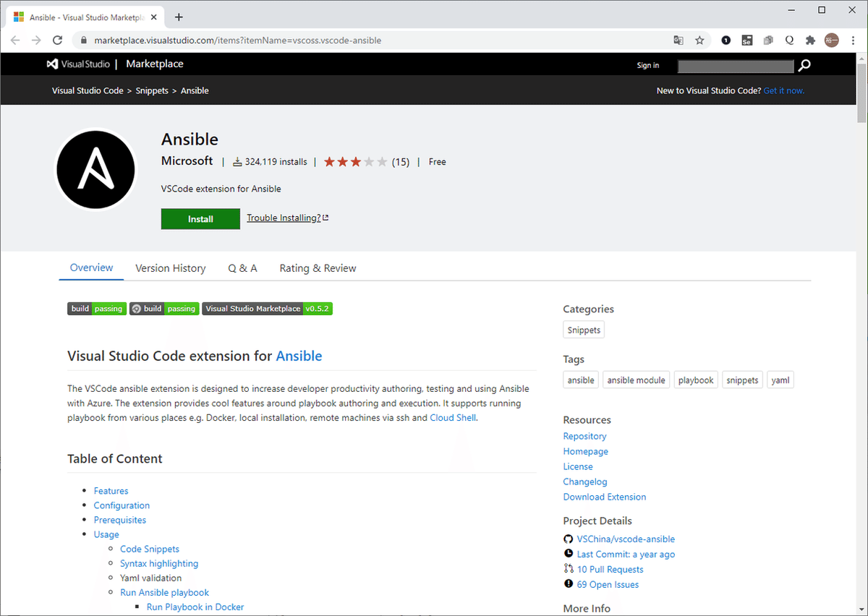Click the GitHub icon in Project Details

pos(569,539)
